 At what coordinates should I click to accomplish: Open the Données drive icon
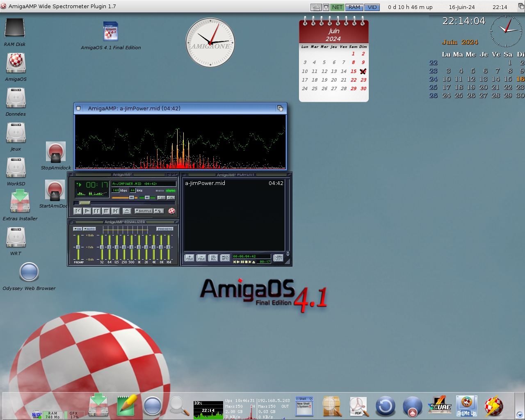click(x=16, y=98)
